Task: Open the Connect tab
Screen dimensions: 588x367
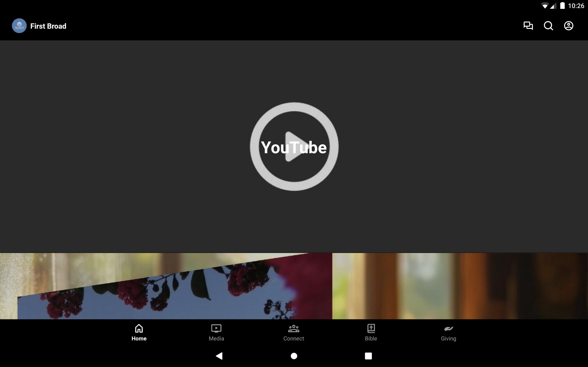Action: coord(294,333)
